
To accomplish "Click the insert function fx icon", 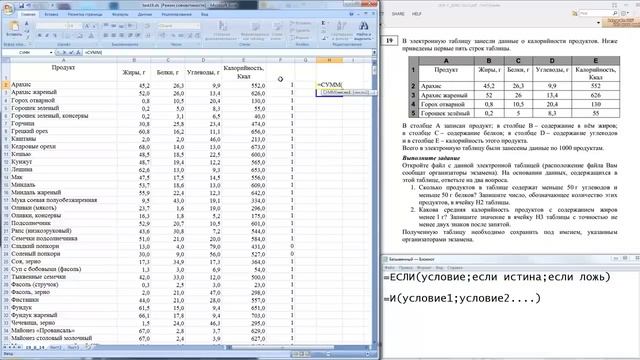I will pyautogui.click(x=78, y=52).
